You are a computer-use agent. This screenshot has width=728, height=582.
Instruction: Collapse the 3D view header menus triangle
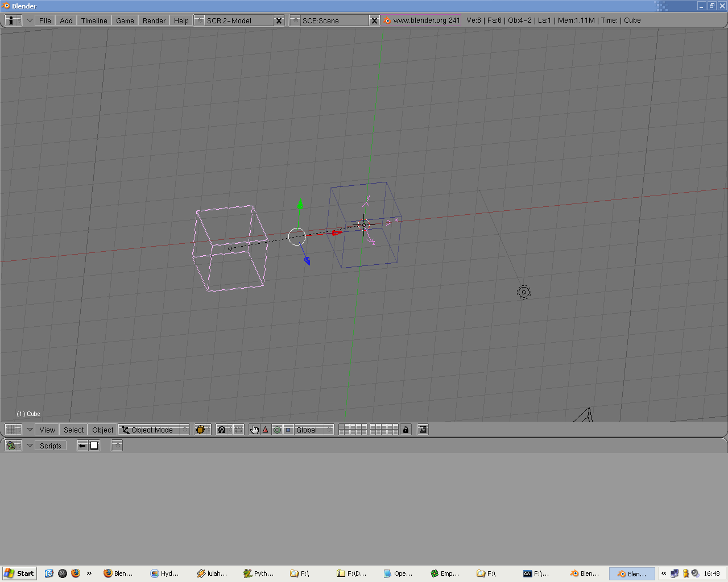pyautogui.click(x=30, y=430)
